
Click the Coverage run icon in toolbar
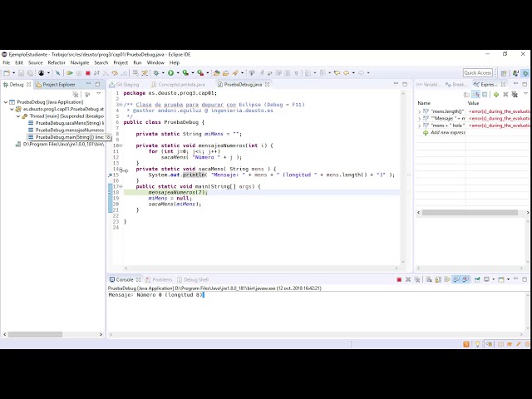click(x=185, y=73)
